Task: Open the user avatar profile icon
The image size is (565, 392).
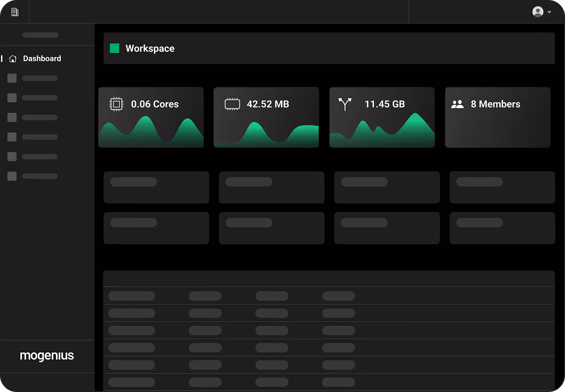Action: [537, 11]
